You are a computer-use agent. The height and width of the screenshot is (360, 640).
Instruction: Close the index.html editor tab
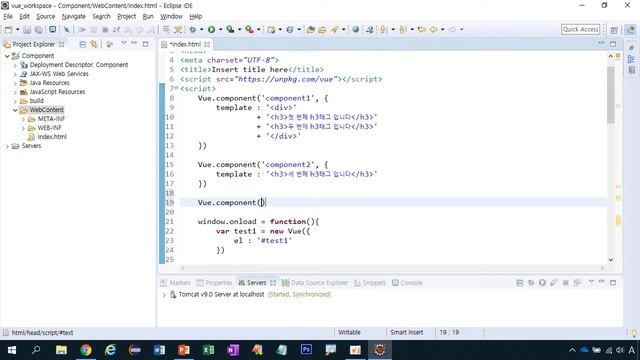[x=207, y=44]
